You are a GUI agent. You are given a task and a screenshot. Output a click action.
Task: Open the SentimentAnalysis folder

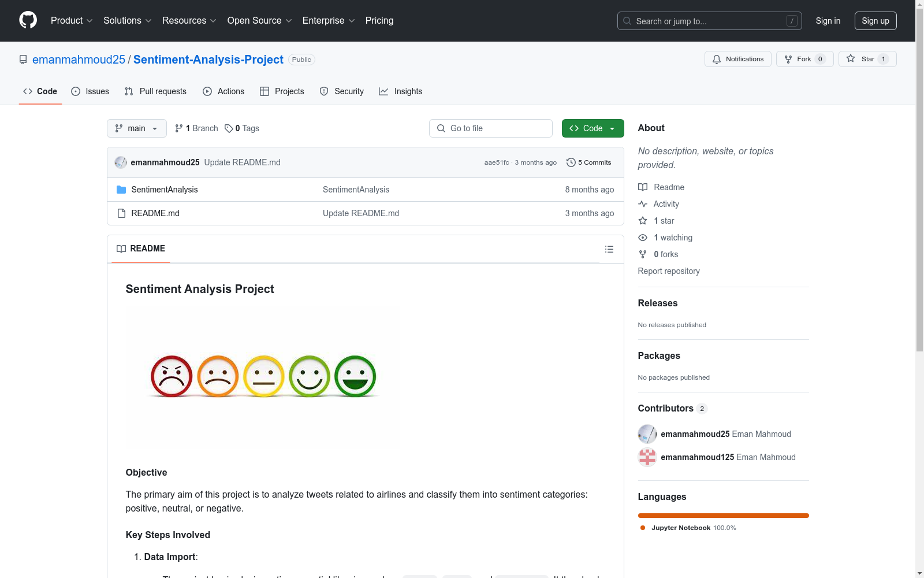pos(165,190)
